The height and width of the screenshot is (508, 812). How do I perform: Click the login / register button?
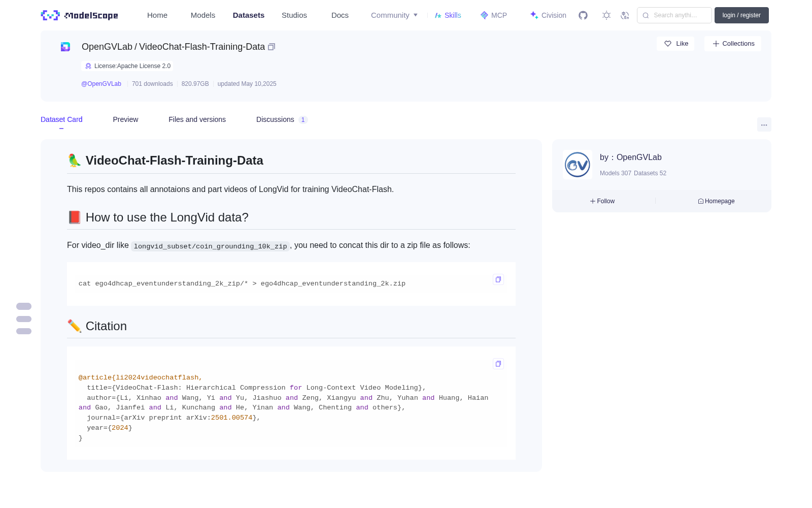[x=741, y=15]
